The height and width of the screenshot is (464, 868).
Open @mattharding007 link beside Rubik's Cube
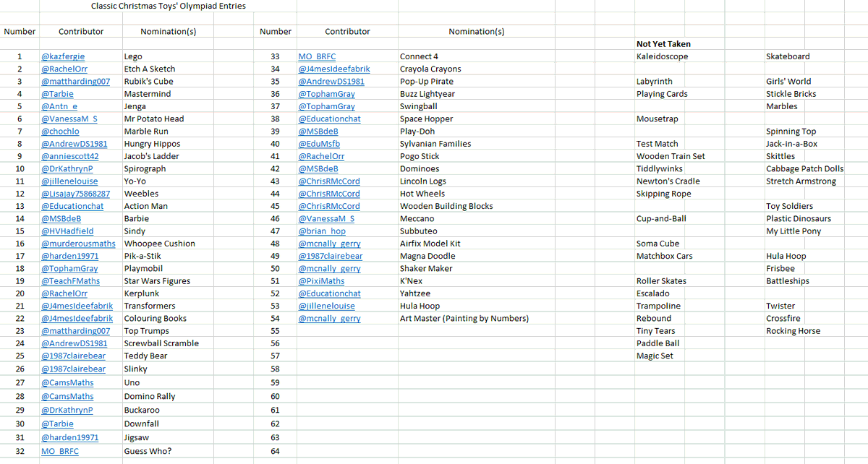(76, 82)
